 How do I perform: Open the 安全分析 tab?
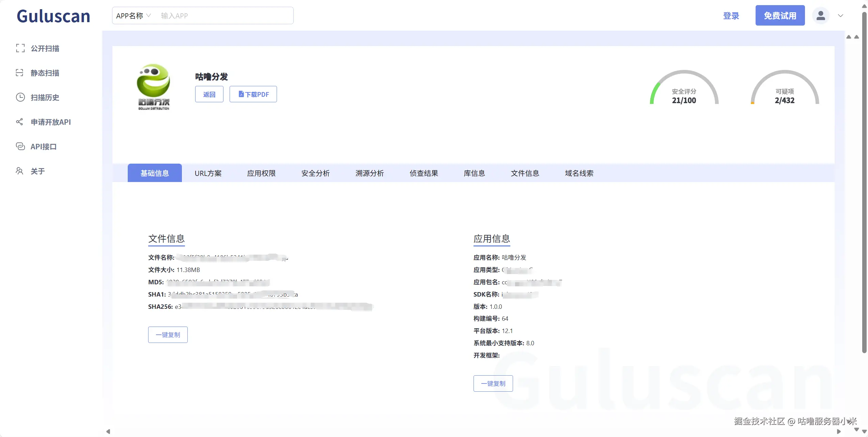[x=315, y=173]
